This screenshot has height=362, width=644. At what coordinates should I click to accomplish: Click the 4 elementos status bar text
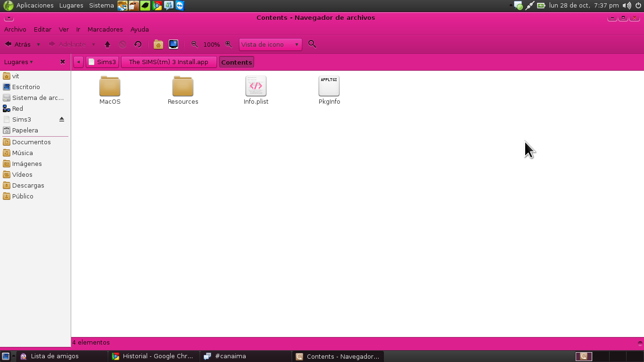point(91,343)
